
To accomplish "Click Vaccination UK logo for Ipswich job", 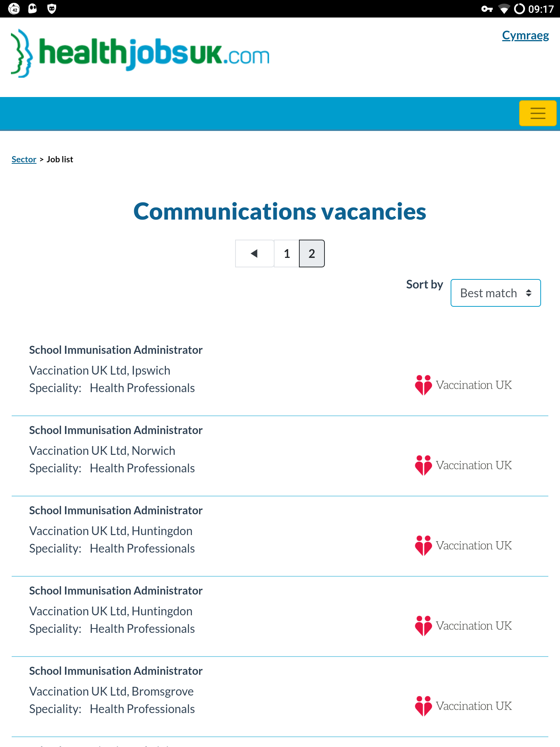I will 463,385.
